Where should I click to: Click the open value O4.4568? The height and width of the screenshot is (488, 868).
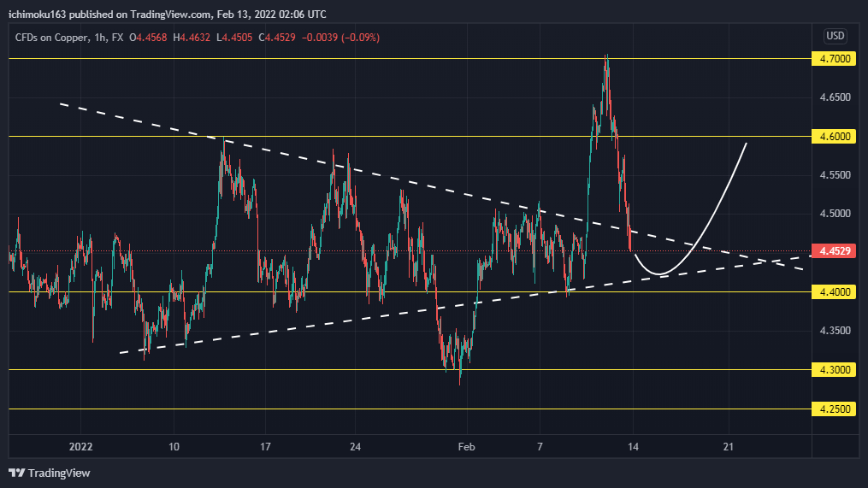(x=148, y=38)
